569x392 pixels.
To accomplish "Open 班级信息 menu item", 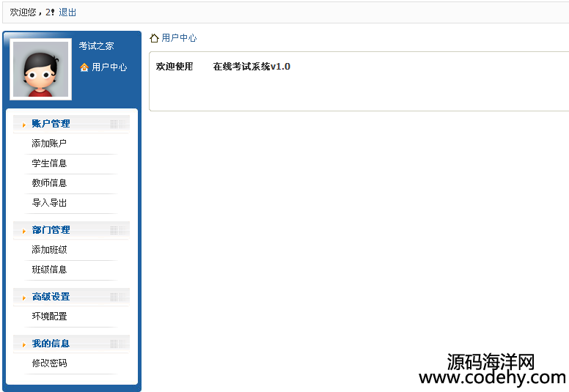I will click(49, 270).
